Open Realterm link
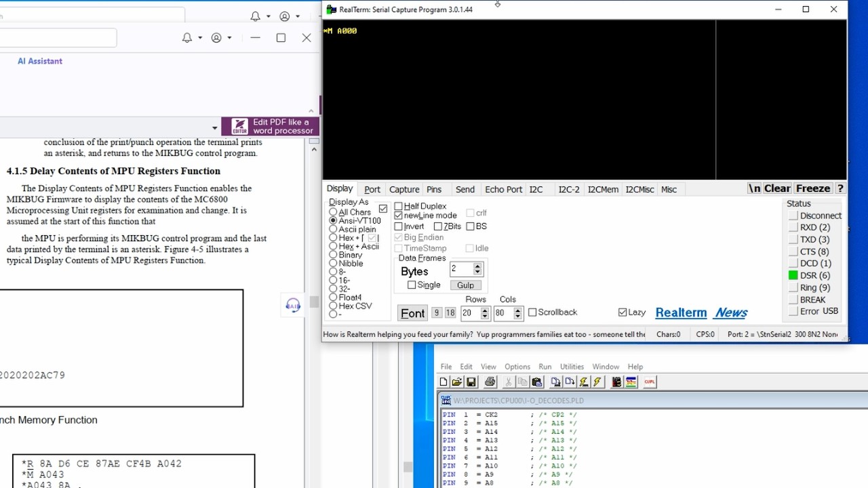 [681, 312]
